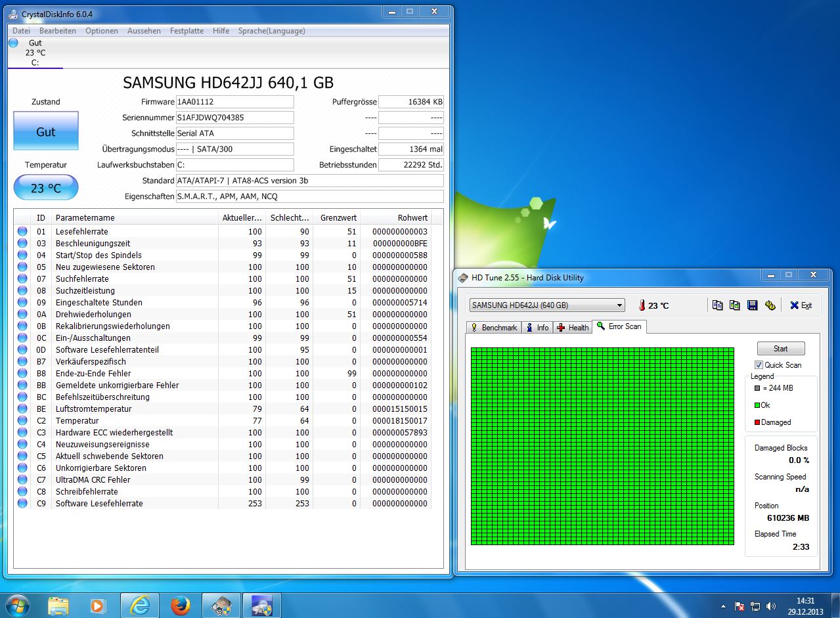Open the Windows Start menu
Image resolution: width=840 pixels, height=618 pixels.
coord(17,605)
